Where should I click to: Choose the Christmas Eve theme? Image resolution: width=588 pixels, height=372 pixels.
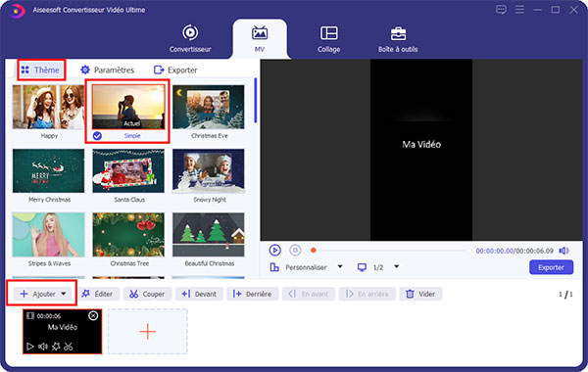pos(209,107)
